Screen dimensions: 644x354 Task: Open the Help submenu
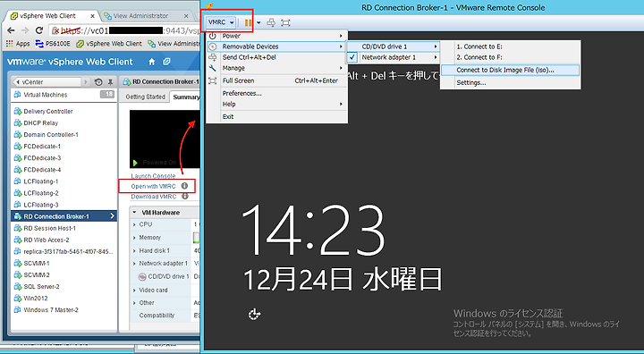pyautogui.click(x=276, y=104)
